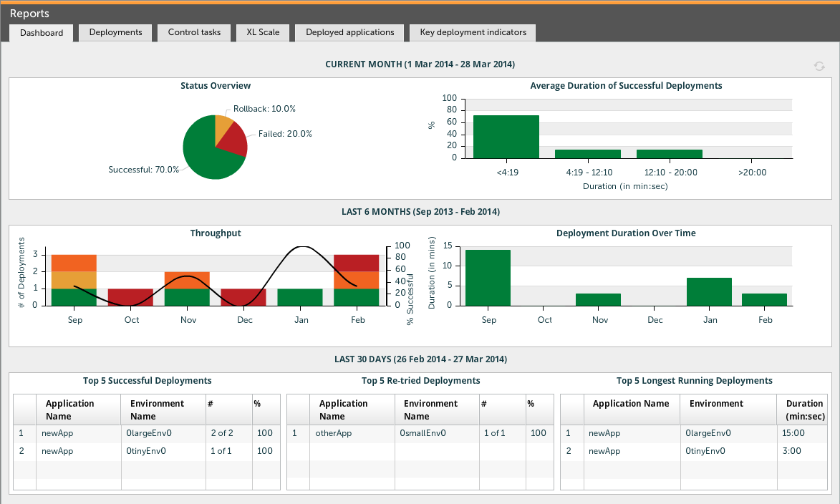Select the XL Scale tab
The height and width of the screenshot is (504, 840).
tap(263, 32)
